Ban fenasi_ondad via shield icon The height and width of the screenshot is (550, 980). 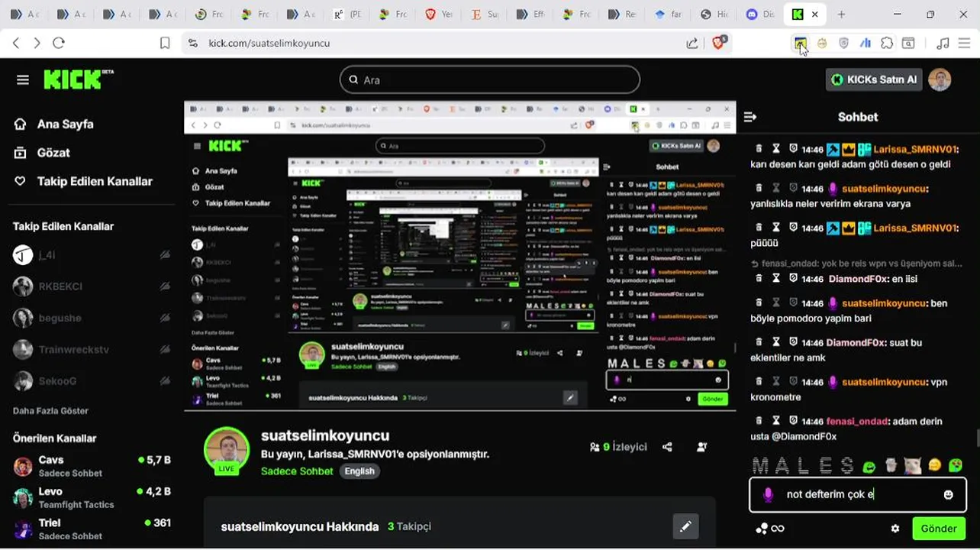pos(793,421)
